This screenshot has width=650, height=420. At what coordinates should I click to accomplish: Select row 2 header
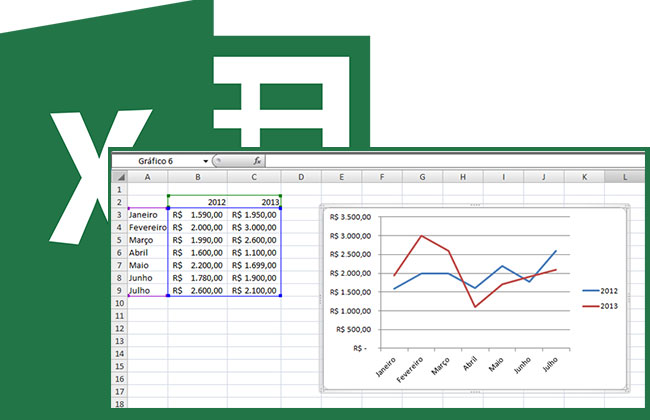click(119, 202)
